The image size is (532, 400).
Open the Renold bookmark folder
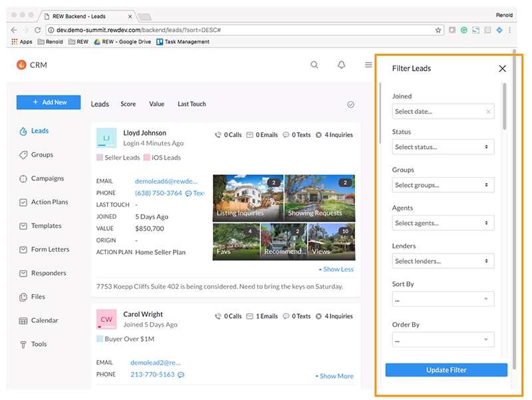(51, 41)
